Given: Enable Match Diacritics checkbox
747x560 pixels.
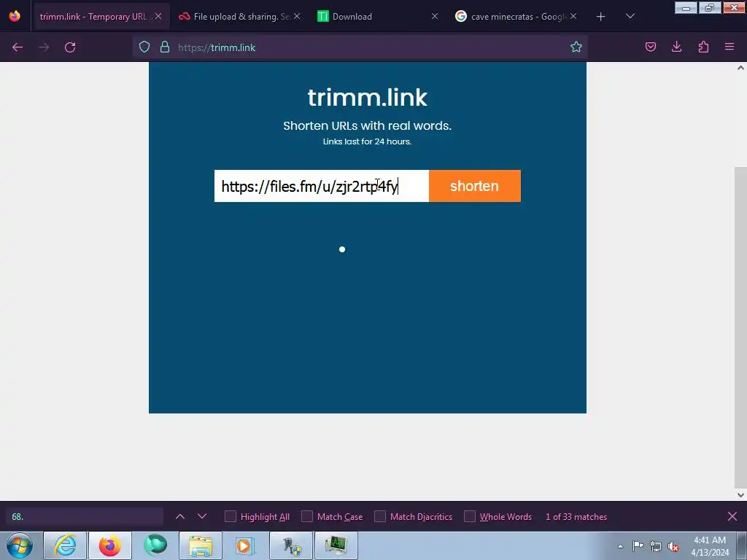Looking at the screenshot, I should pyautogui.click(x=379, y=517).
